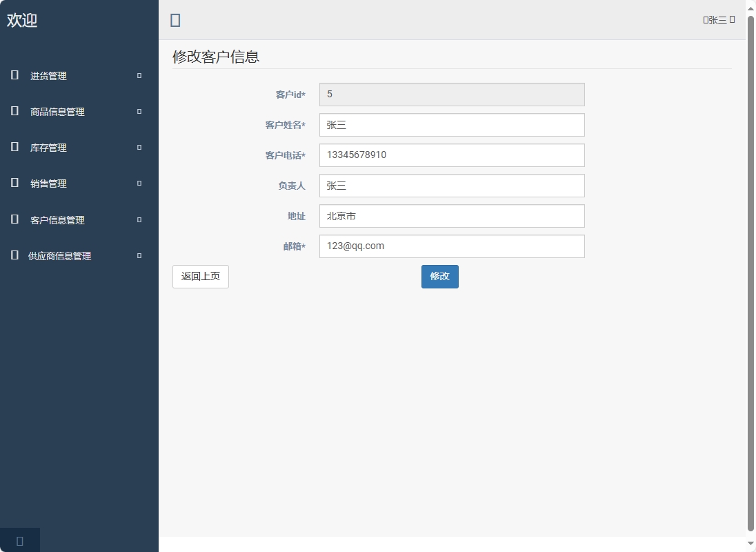The image size is (756, 552).
Task: Click the 进货管理 sidebar icon
Action: [x=14, y=76]
